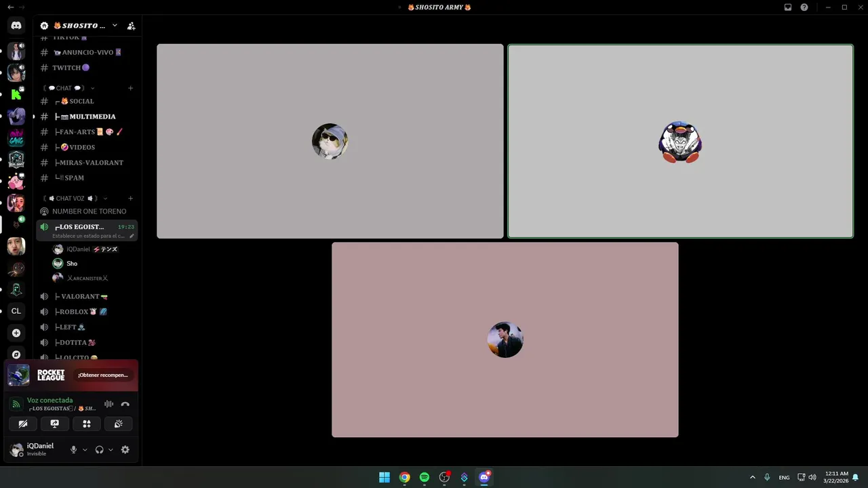Open the SOCIAL channel

87,101
